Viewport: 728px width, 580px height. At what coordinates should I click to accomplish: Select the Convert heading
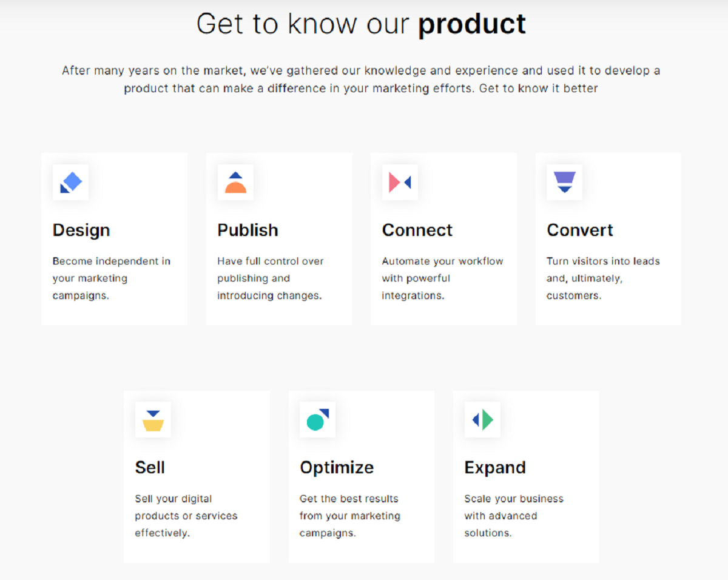pyautogui.click(x=580, y=231)
